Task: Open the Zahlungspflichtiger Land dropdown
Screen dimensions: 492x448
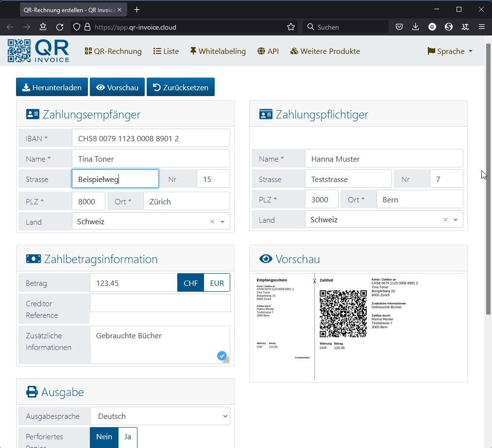Action: point(456,220)
